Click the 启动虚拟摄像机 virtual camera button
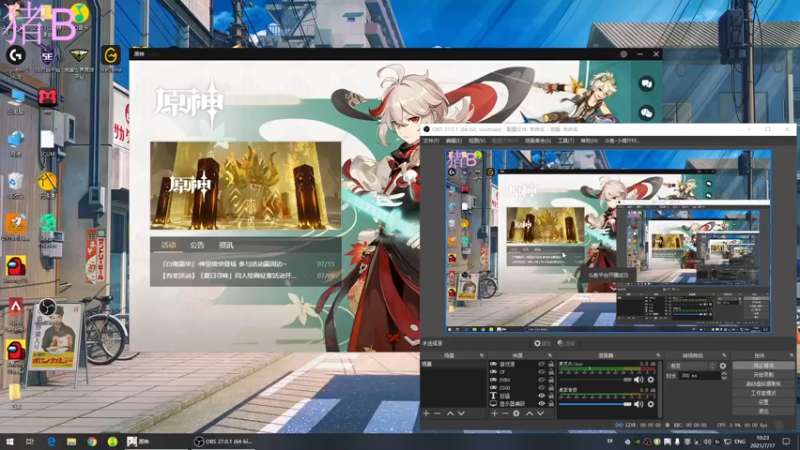The width and height of the screenshot is (800, 450). coord(763,384)
